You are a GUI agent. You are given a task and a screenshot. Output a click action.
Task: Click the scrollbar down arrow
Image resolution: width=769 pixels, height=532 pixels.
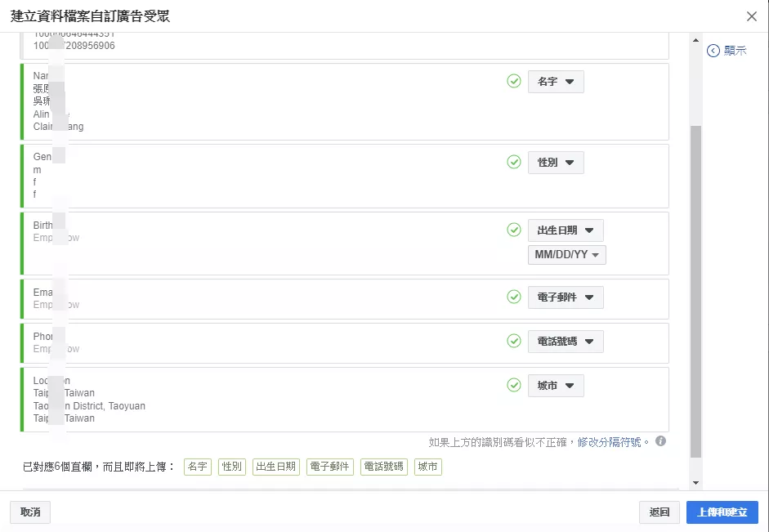(x=695, y=483)
